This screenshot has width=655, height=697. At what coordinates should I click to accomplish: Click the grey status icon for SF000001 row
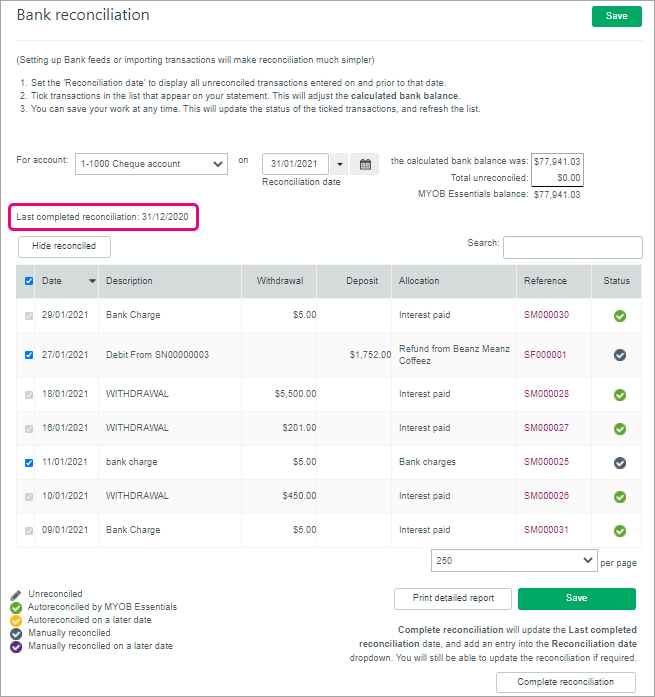619,355
